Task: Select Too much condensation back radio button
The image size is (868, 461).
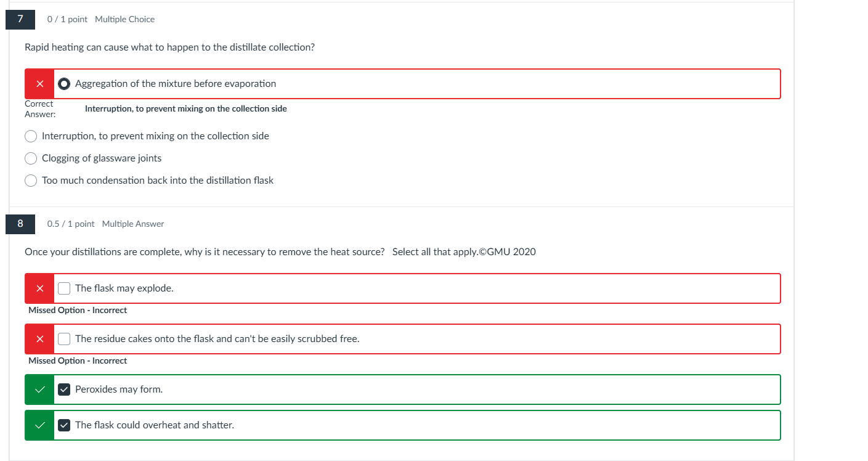Action: pos(31,181)
